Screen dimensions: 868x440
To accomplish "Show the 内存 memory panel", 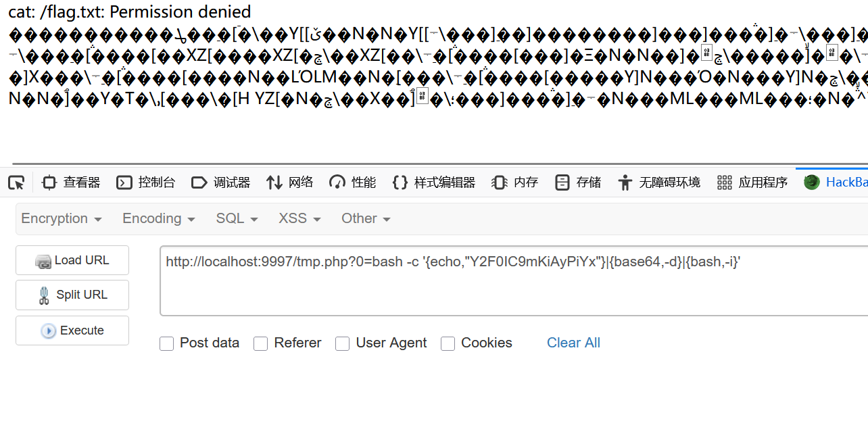I will click(515, 182).
